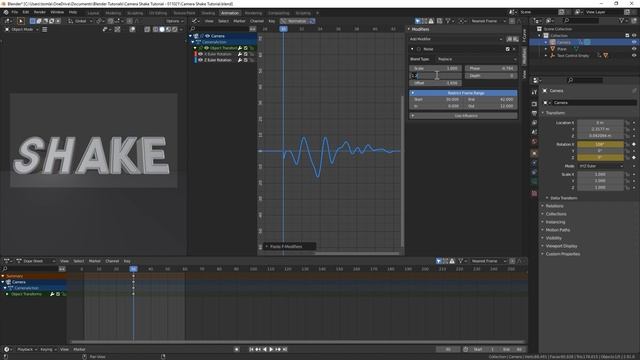Switch to wireframe viewport shading icon
The width and height of the screenshot is (640, 360).
156,29
